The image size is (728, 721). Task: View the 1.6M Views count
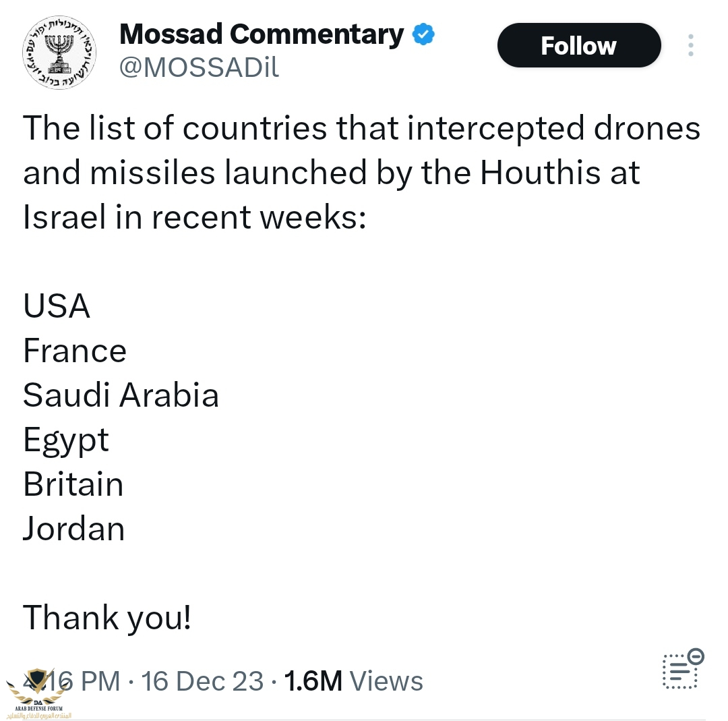353,681
